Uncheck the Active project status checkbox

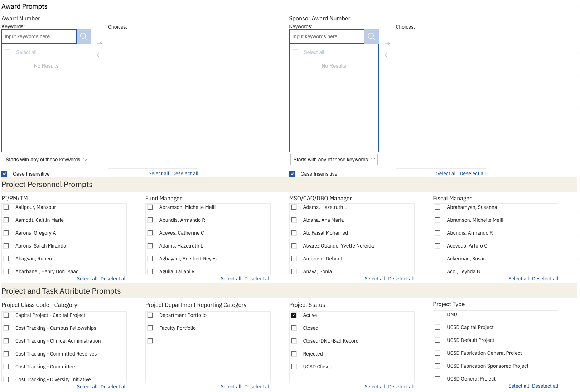294,315
